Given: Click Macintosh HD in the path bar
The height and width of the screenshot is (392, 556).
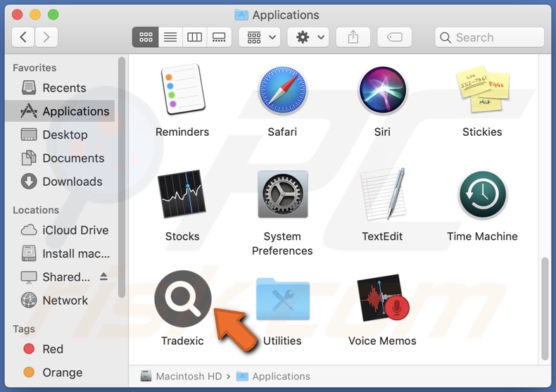Looking at the screenshot, I should 181,376.
